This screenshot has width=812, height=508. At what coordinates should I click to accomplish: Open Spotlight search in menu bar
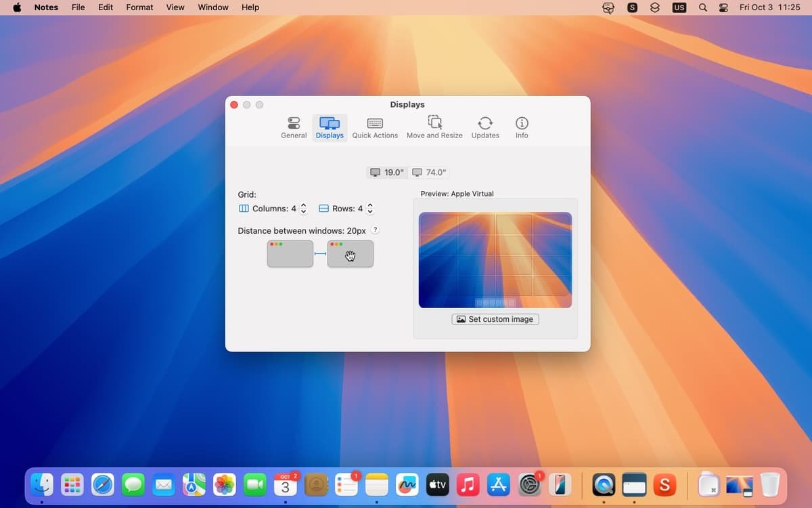coord(703,7)
